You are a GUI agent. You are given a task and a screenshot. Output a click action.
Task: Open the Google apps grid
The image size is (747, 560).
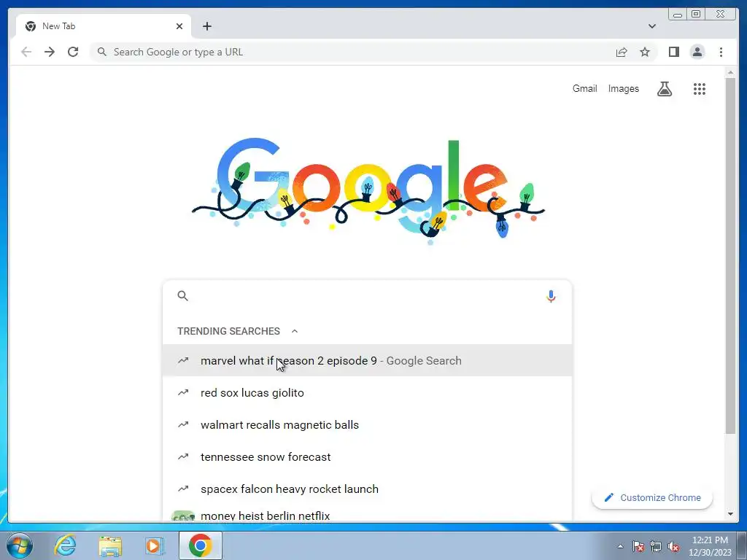pyautogui.click(x=700, y=88)
